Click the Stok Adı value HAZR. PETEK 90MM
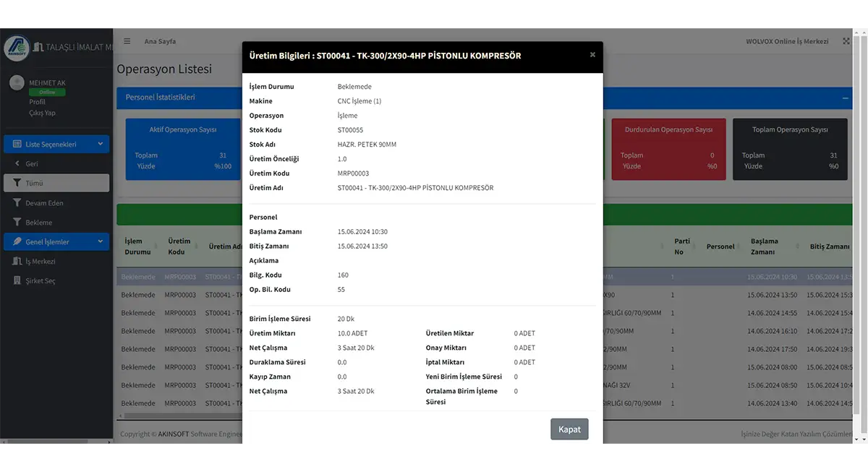Viewport: 868px width, 472px height. tap(367, 145)
